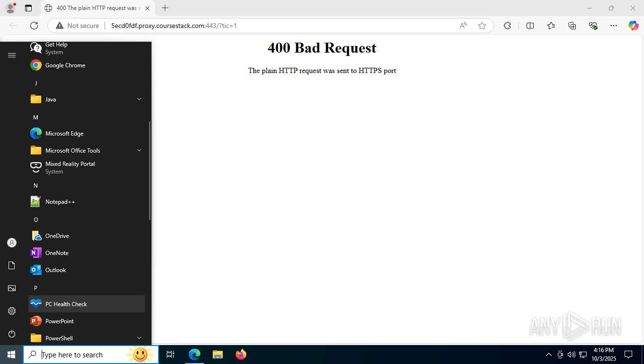The image size is (644, 364).
Task: Open Edge Settings and more menu
Action: 614,26
